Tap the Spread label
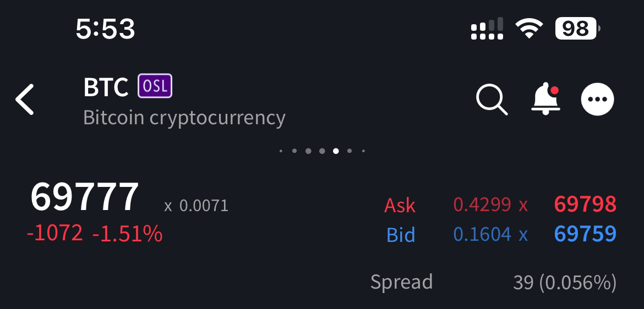Screen dimensions: 644x309 [x=402, y=282]
